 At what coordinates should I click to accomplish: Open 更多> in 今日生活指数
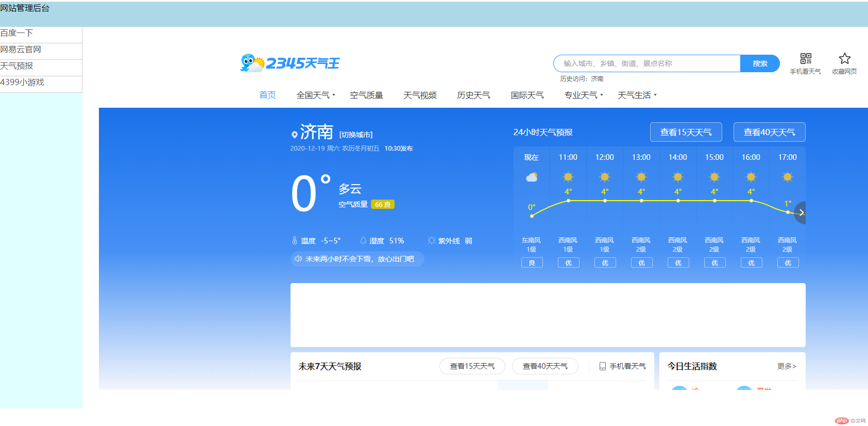pos(787,366)
